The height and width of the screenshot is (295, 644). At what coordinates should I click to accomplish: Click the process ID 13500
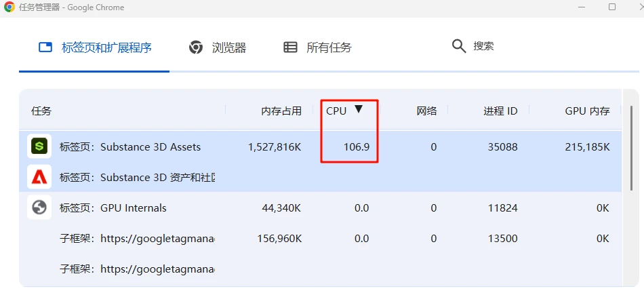pyautogui.click(x=503, y=238)
